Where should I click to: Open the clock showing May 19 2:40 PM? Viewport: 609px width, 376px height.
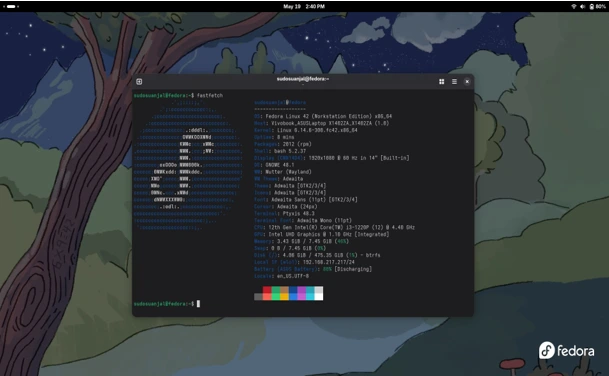(304, 6)
